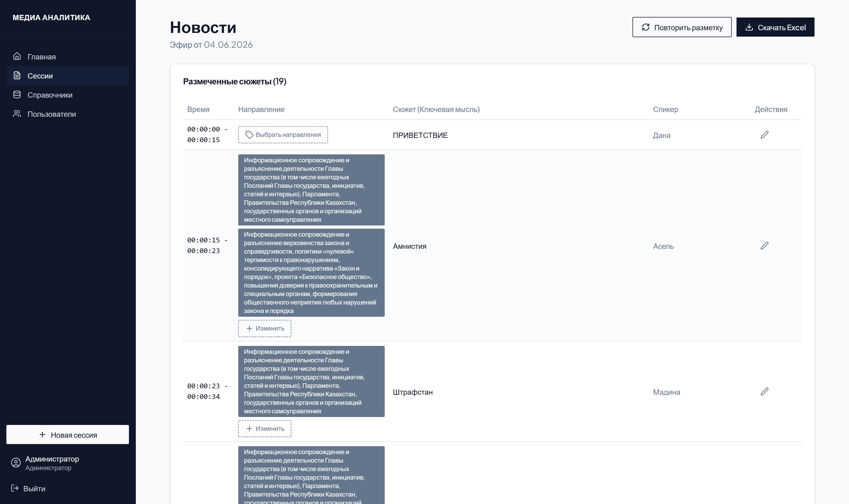Click the time 00:00:00 - 00:00:15
This screenshot has width=849, height=504.
[x=207, y=134]
